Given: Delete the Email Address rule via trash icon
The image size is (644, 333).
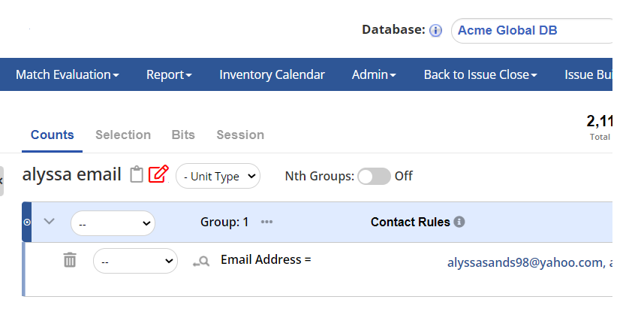Looking at the screenshot, I should point(70,260).
